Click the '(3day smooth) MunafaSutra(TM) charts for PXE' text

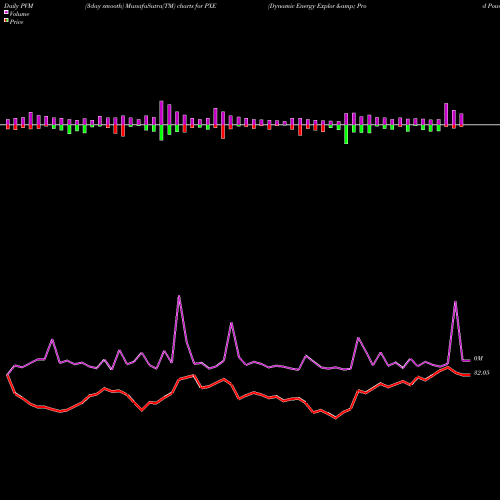[151, 6]
